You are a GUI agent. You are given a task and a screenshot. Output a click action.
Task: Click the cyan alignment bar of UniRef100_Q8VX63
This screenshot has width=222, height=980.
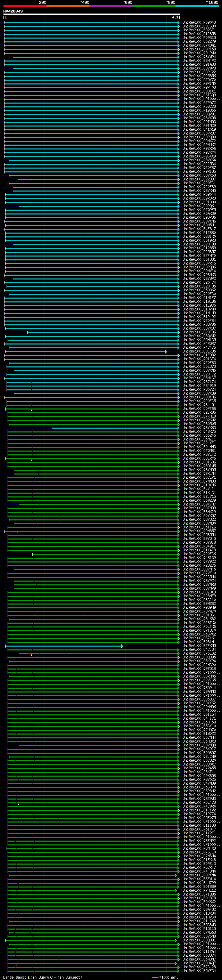(116, 428)
